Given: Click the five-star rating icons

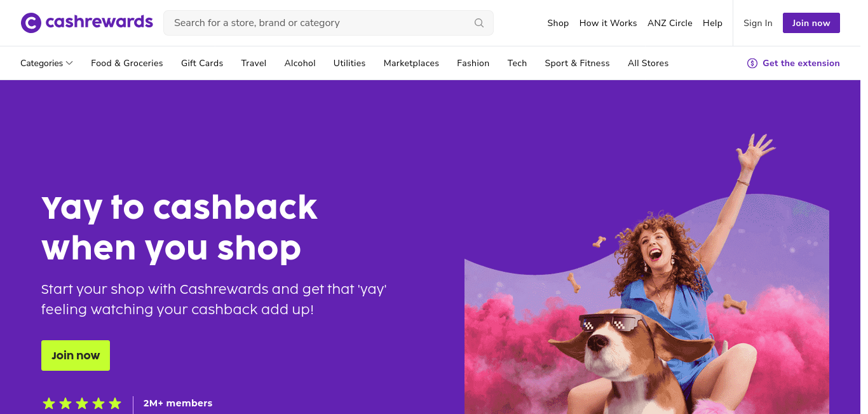Looking at the screenshot, I should (82, 403).
